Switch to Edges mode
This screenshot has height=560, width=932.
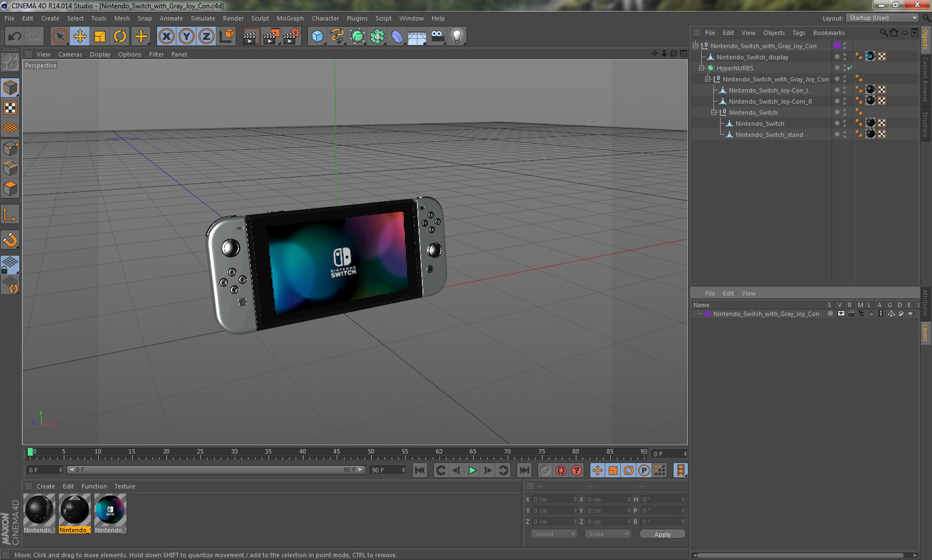point(10,169)
